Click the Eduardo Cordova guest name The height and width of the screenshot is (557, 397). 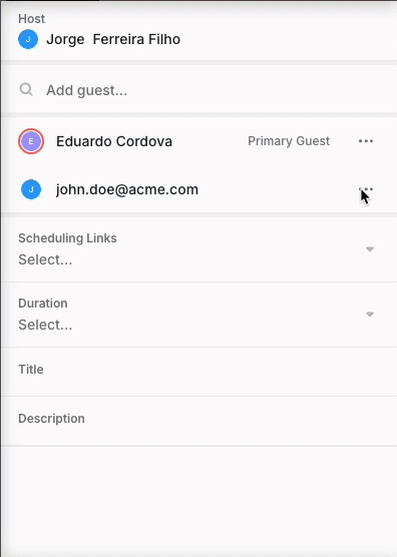click(114, 141)
